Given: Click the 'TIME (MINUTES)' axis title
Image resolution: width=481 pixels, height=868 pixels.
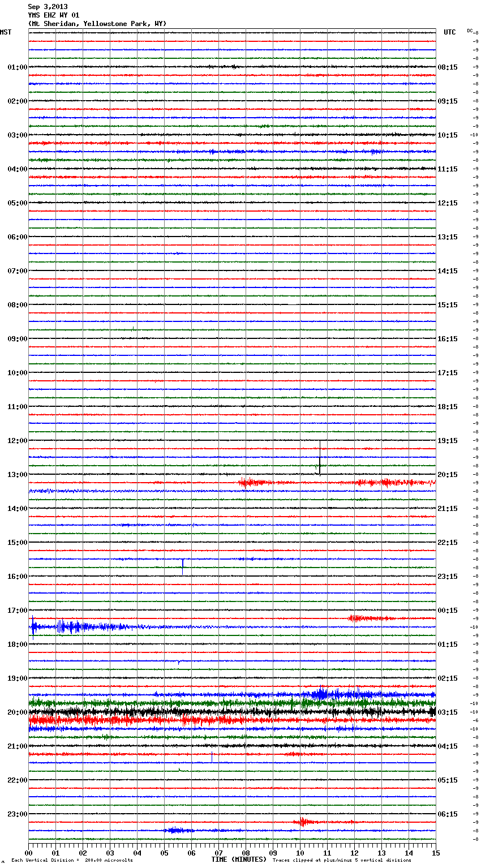Looking at the screenshot, I should pos(239,860).
